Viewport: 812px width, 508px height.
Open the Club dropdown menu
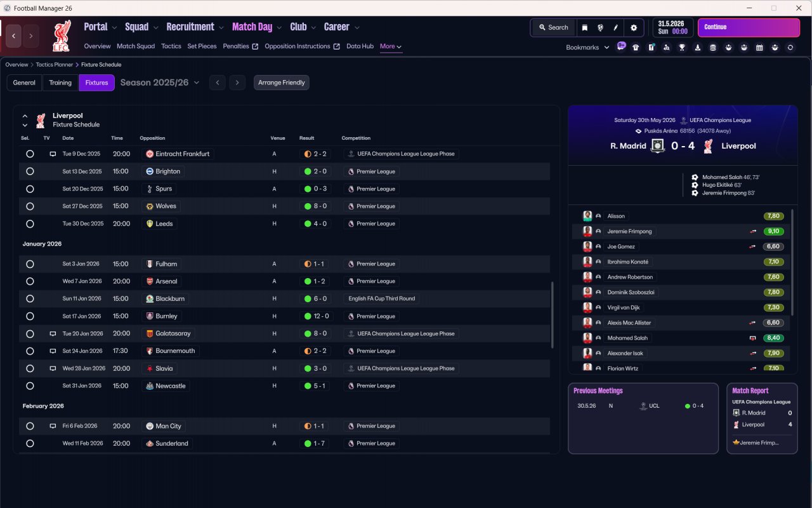pos(303,27)
